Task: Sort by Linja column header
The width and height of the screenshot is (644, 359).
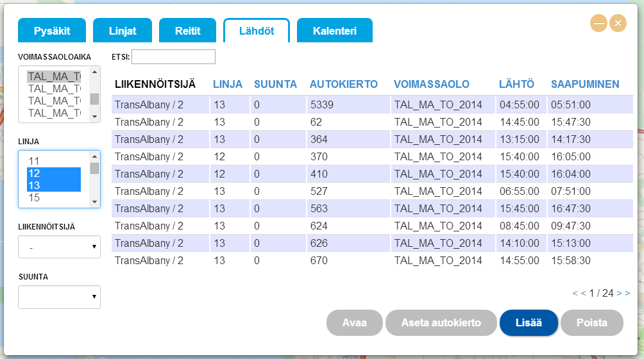Action: click(228, 84)
